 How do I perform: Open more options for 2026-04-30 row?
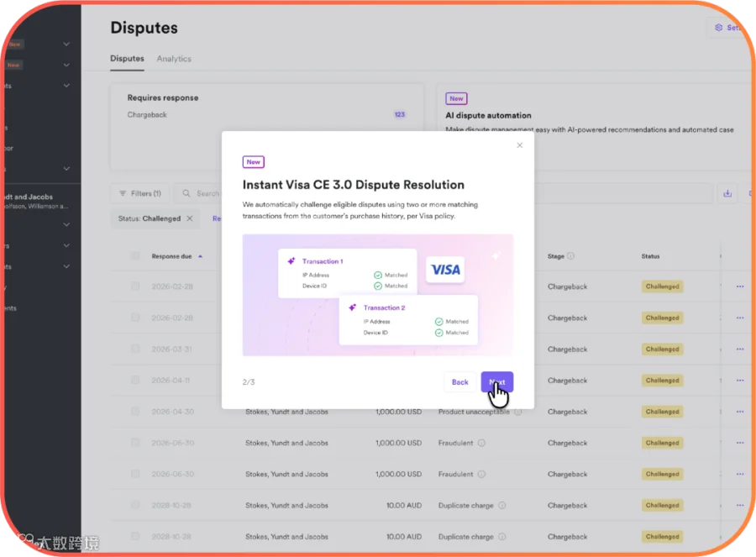[x=740, y=412]
